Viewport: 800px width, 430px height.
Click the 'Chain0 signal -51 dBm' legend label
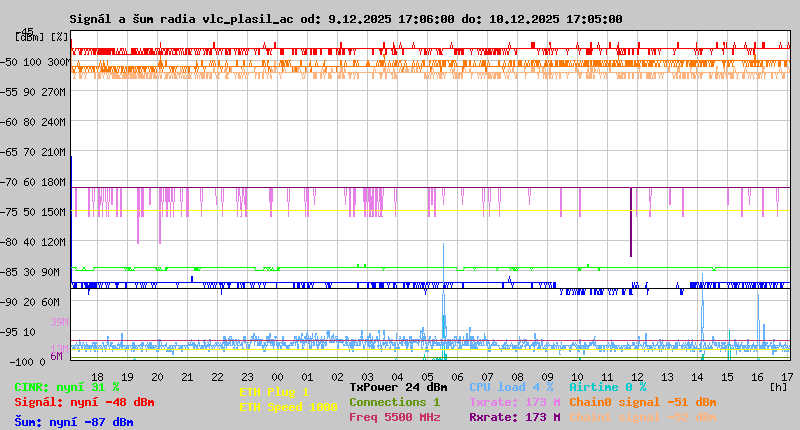[642, 402]
